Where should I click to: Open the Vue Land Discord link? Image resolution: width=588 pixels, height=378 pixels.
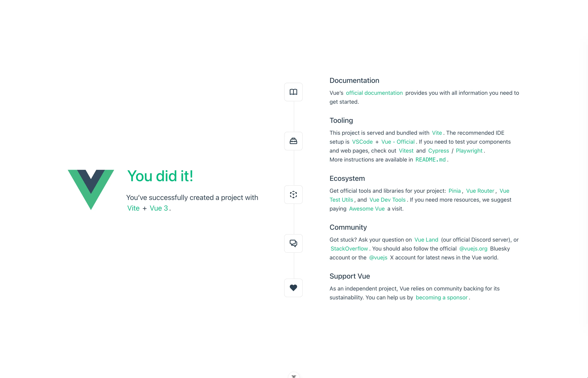pyautogui.click(x=426, y=240)
